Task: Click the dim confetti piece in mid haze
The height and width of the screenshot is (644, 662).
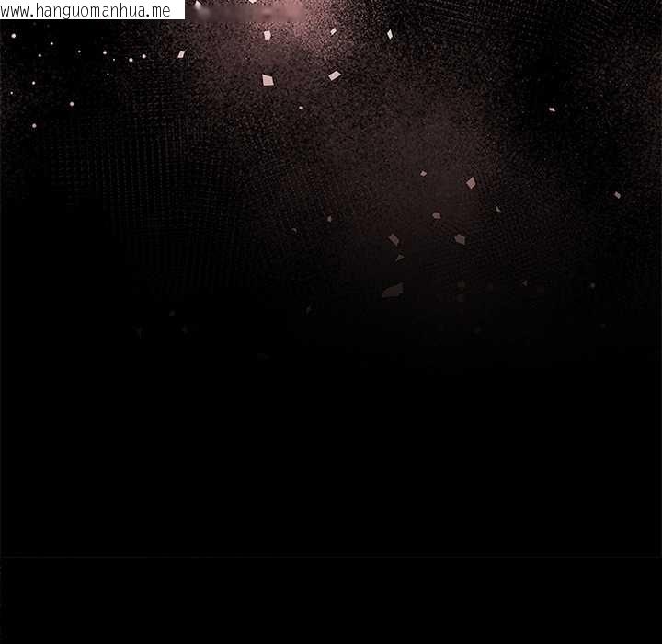Action: (436, 215)
